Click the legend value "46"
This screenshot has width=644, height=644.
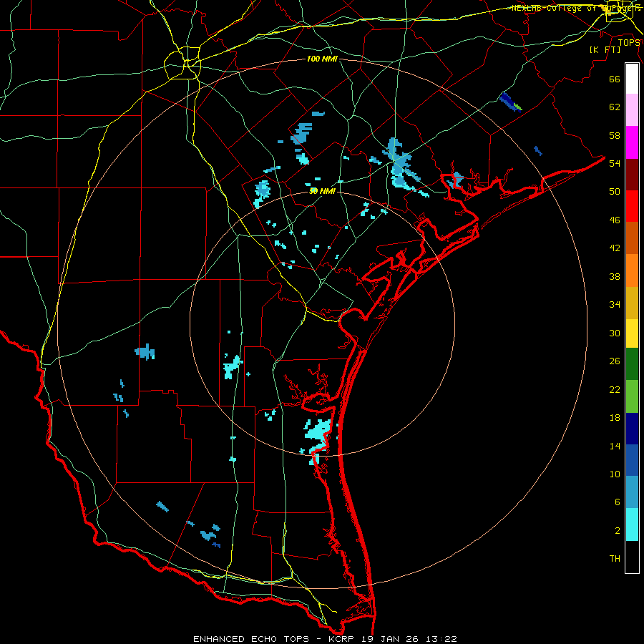click(615, 220)
